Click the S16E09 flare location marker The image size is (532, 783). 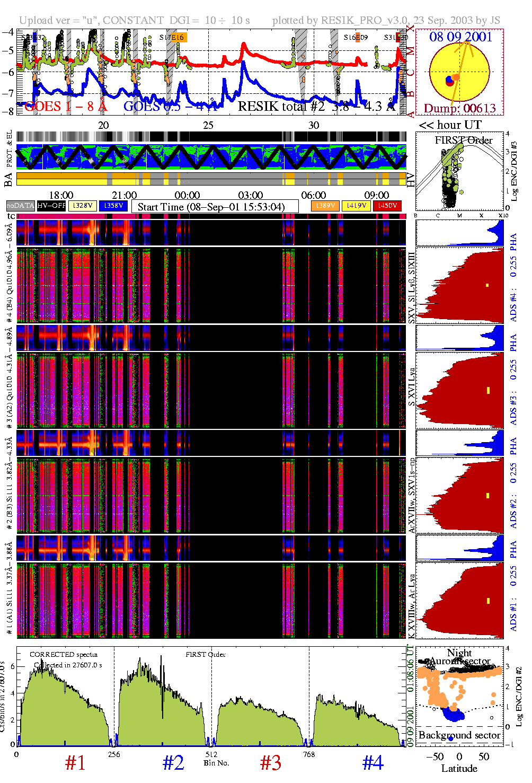point(356,38)
